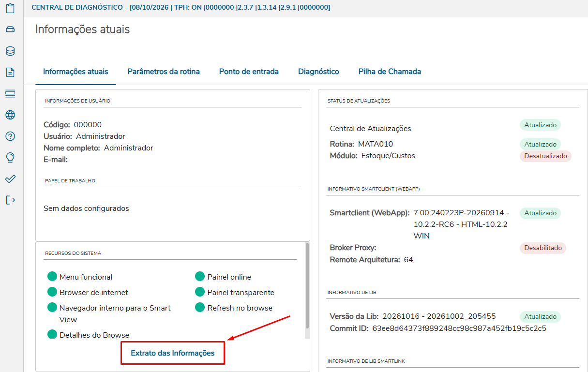Click the Atualizado badge for Central de Atualizações
The width and height of the screenshot is (588, 372).
click(x=540, y=125)
